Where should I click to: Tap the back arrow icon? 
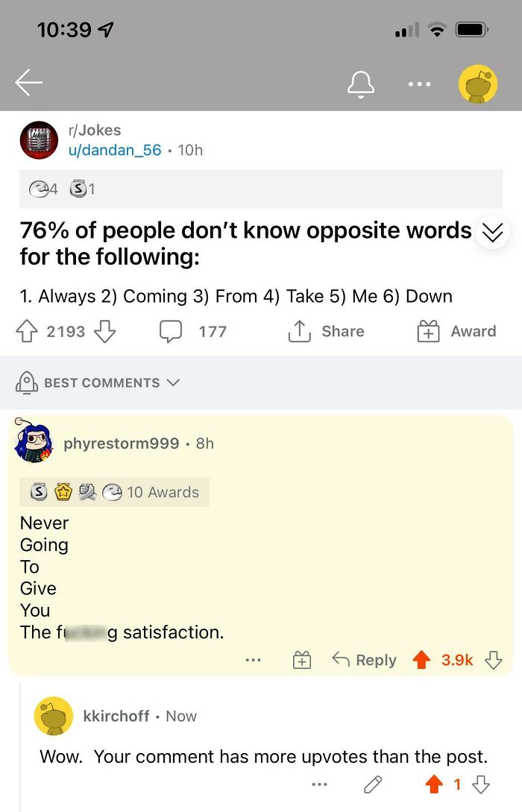(28, 83)
